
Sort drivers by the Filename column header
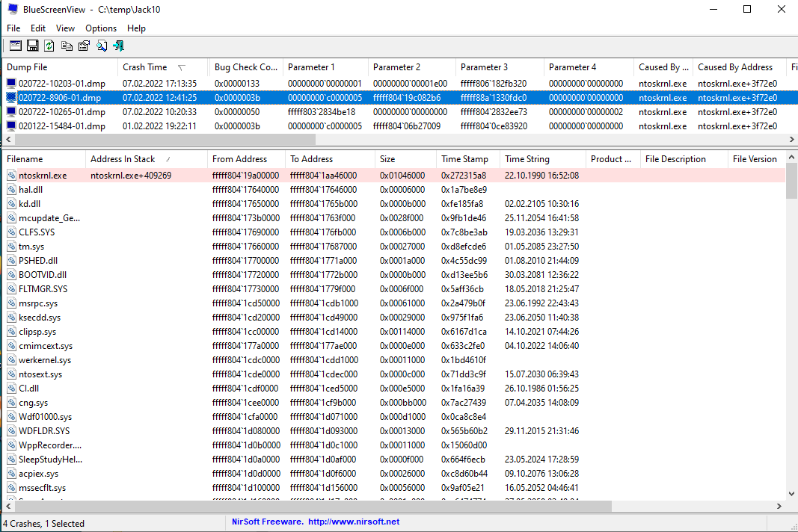click(x=44, y=159)
